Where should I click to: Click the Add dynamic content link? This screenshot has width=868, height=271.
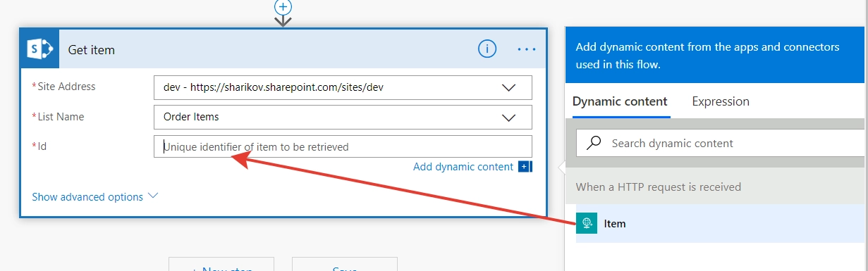pyautogui.click(x=463, y=167)
